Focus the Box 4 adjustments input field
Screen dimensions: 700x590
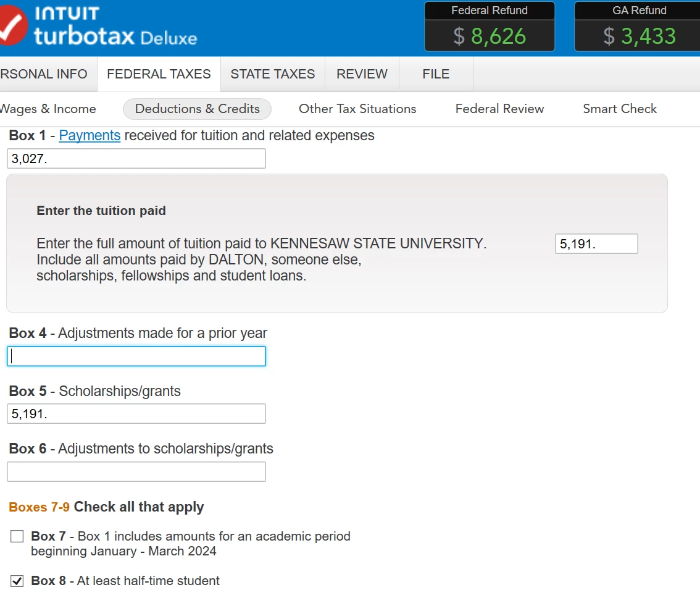[136, 356]
